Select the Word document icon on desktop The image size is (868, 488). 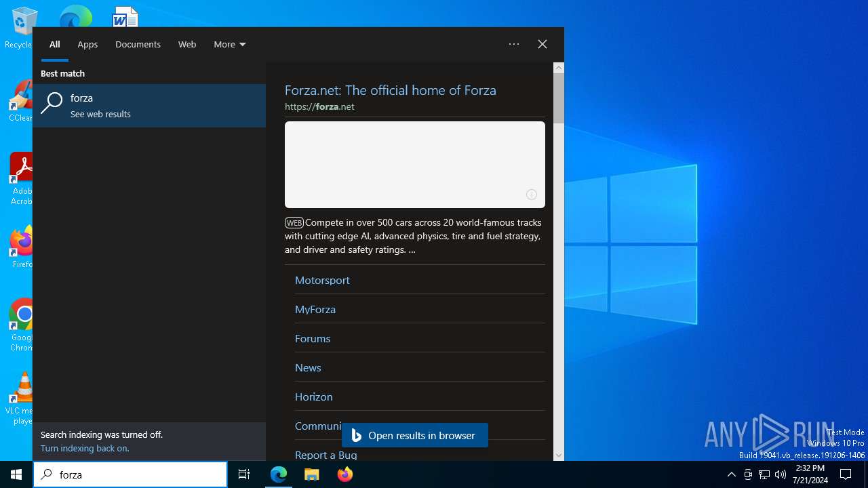125,16
